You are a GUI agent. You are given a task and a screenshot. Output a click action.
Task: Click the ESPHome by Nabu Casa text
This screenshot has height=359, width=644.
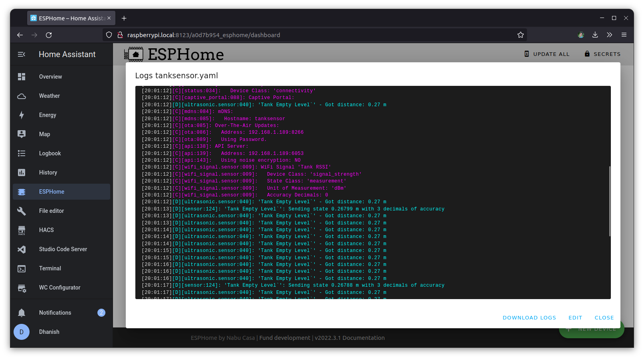click(223, 338)
